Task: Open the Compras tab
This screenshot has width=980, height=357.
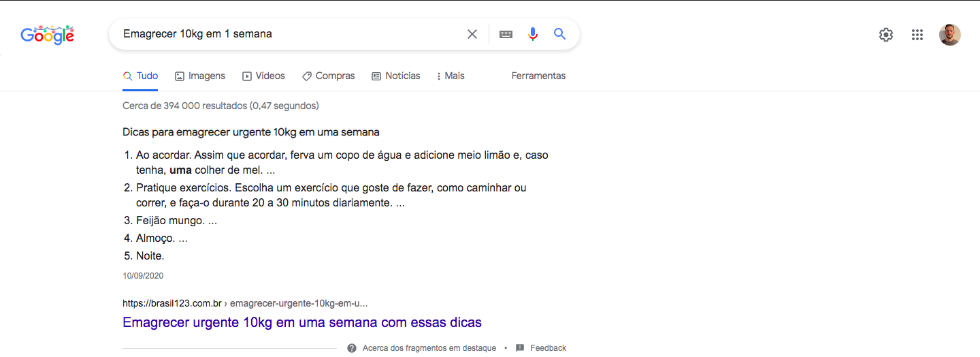Action: coord(329,76)
